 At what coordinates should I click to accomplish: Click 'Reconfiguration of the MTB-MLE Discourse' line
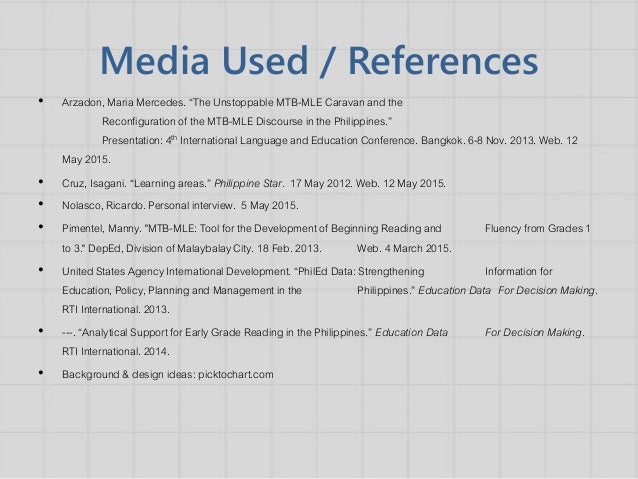coord(247,121)
